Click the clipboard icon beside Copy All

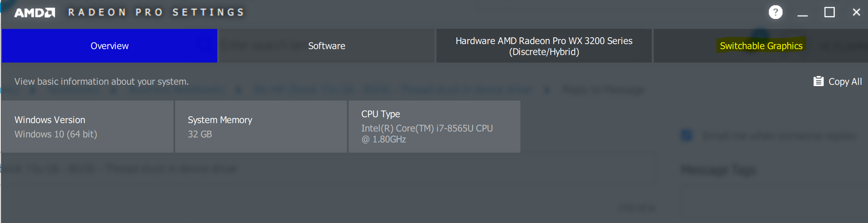click(818, 81)
